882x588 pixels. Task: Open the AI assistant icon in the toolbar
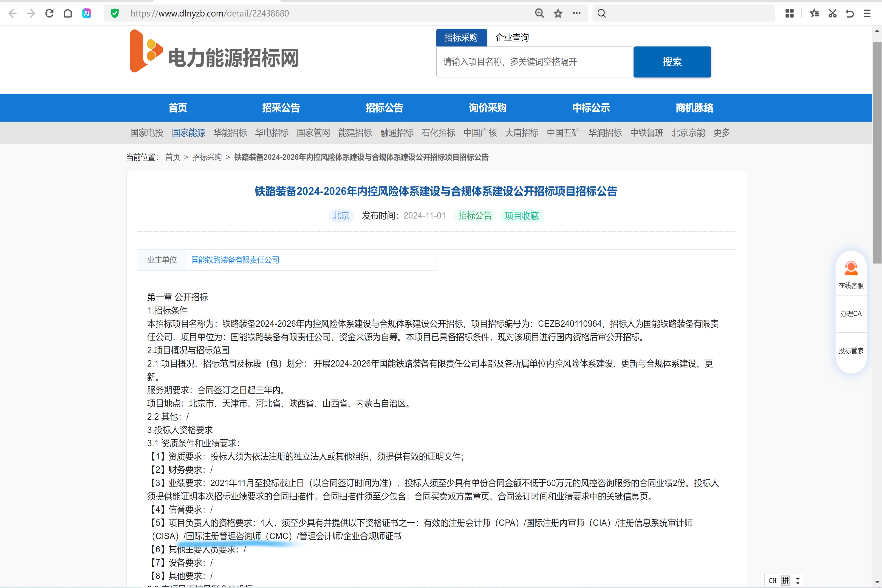pyautogui.click(x=87, y=14)
